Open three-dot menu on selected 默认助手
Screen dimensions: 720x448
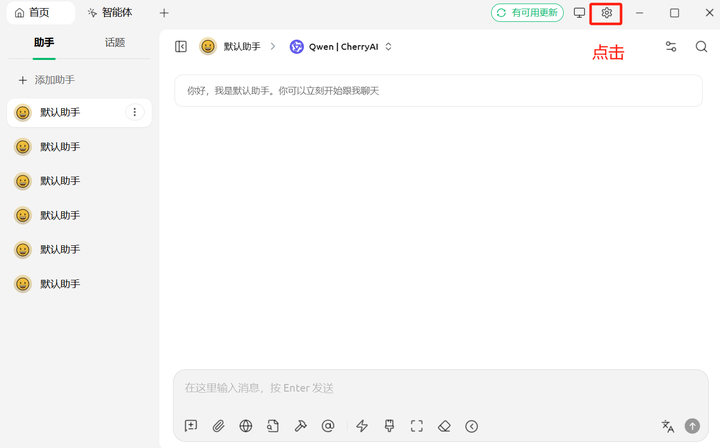tap(135, 112)
